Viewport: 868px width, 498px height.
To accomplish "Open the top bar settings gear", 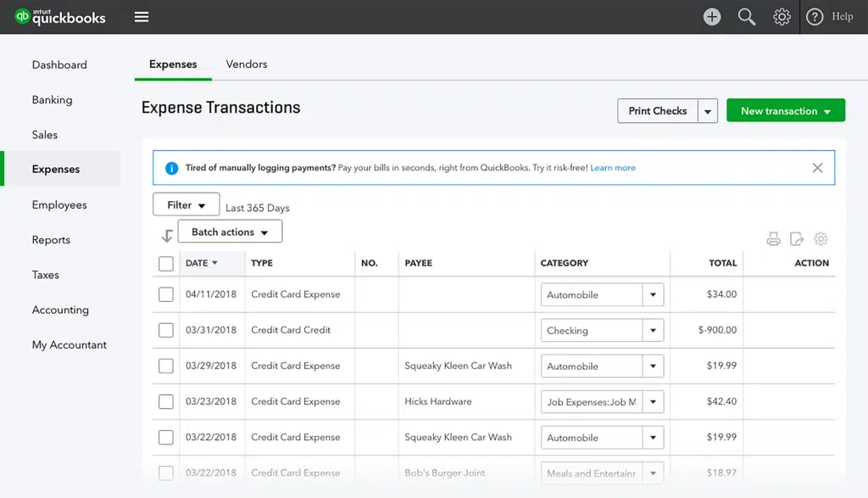I will click(x=782, y=17).
